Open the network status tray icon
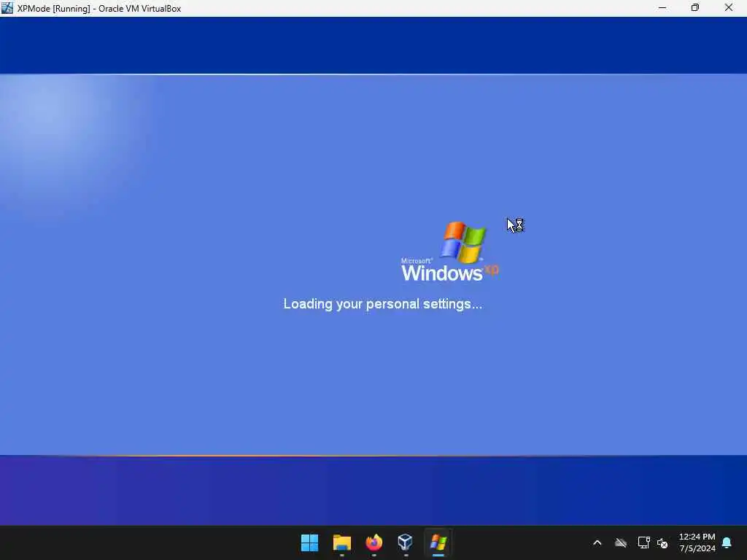Screen dimensions: 747x560 [x=643, y=542]
